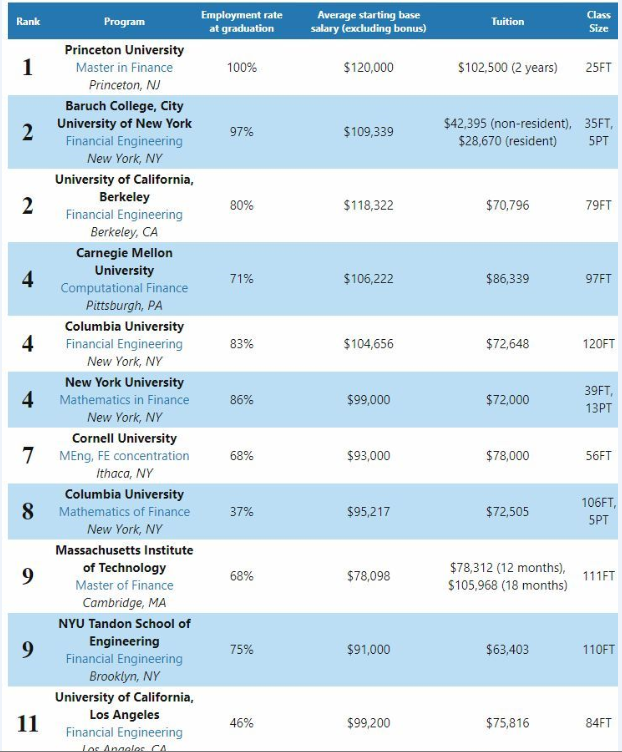The image size is (622, 752).
Task: Open Princeton's Master in Finance link
Action: pos(124,68)
